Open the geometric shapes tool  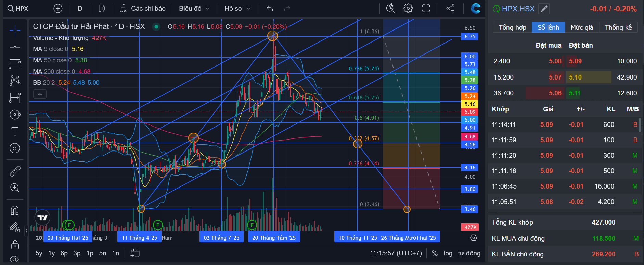tap(15, 115)
